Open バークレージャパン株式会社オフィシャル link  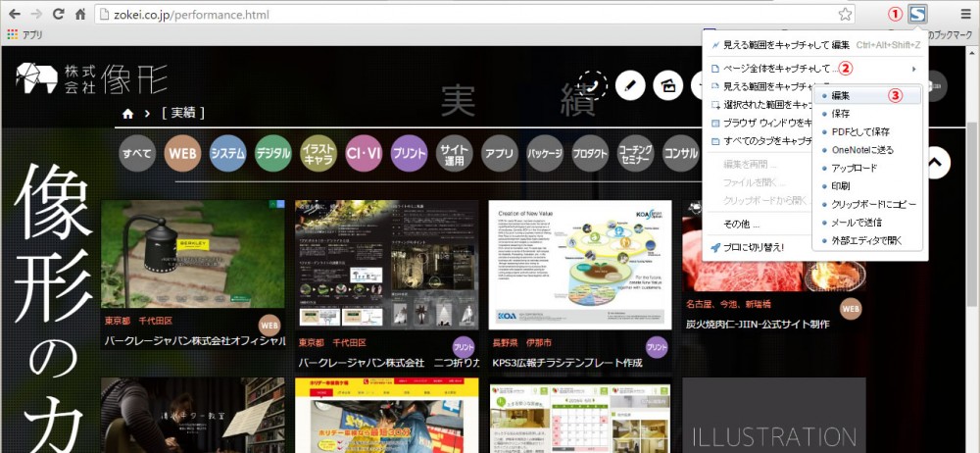[195, 341]
